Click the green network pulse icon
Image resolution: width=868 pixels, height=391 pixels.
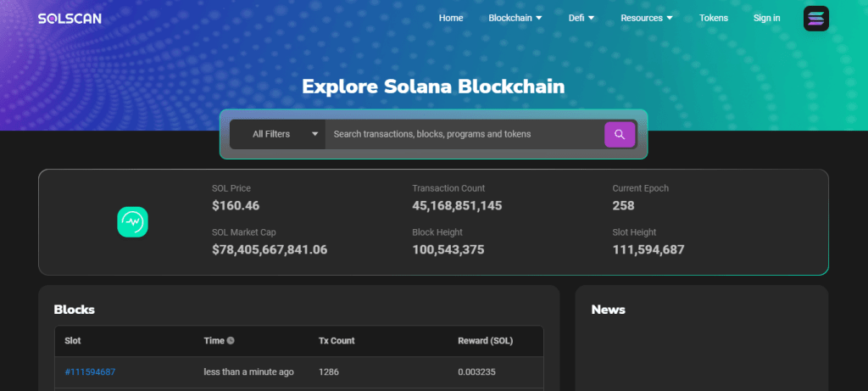click(133, 221)
